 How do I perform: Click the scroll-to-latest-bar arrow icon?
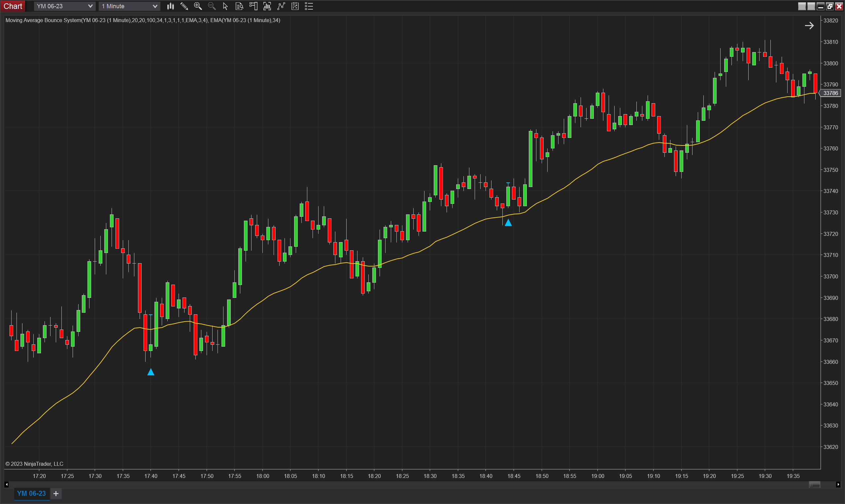click(809, 25)
